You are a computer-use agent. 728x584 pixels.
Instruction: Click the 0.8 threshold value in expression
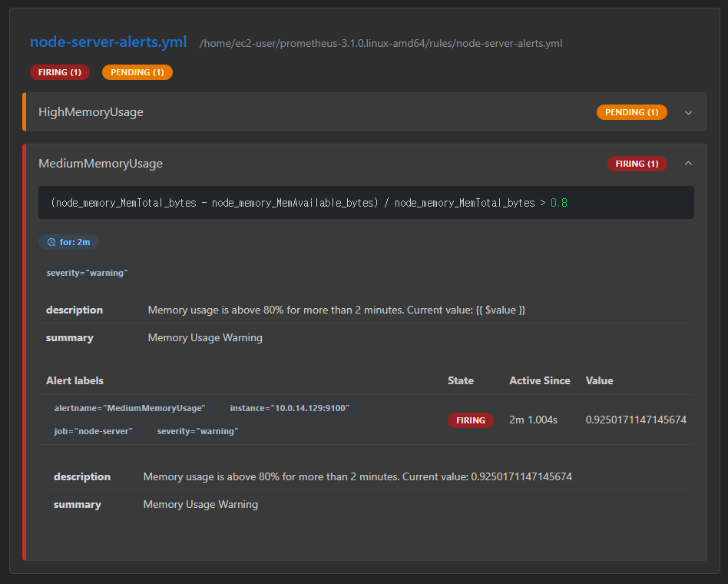558,203
